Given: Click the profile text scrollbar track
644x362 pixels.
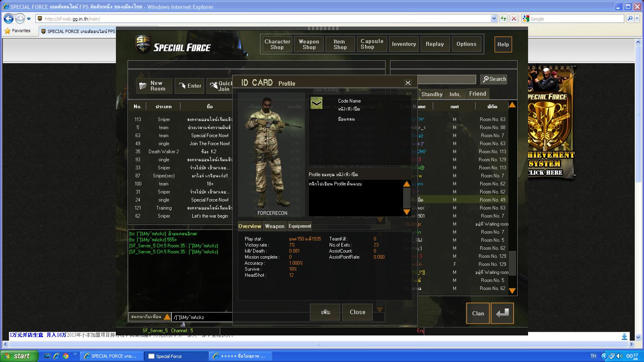Looking at the screenshot, I should click(407, 198).
